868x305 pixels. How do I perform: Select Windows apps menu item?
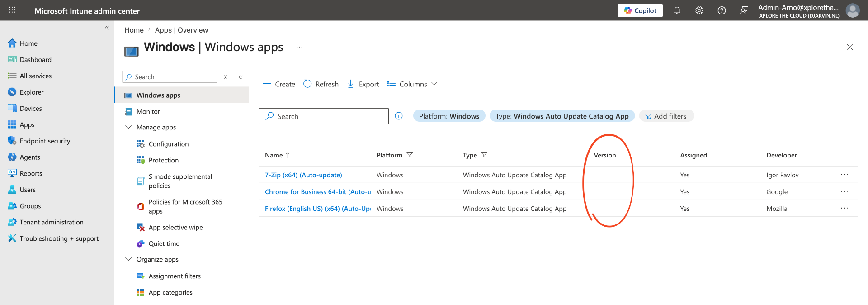(182, 95)
